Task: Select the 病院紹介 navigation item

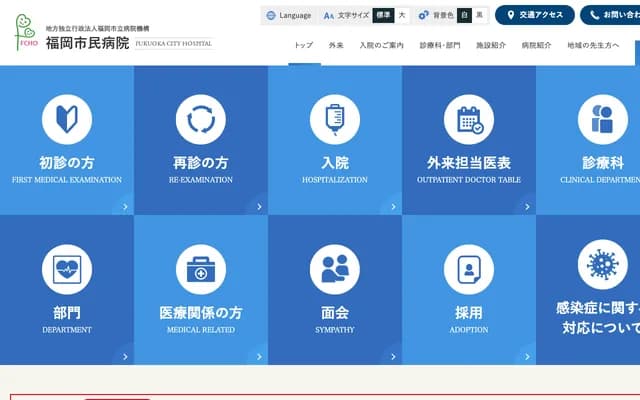Action: 536,46
